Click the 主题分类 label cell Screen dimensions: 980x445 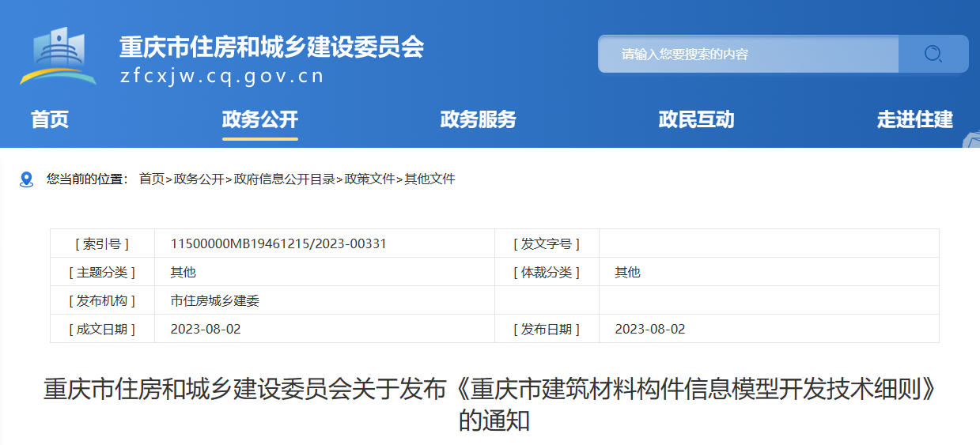click(103, 272)
